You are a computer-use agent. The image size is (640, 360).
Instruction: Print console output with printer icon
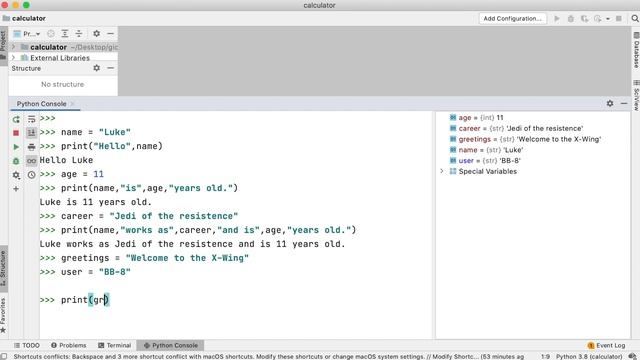tap(31, 147)
